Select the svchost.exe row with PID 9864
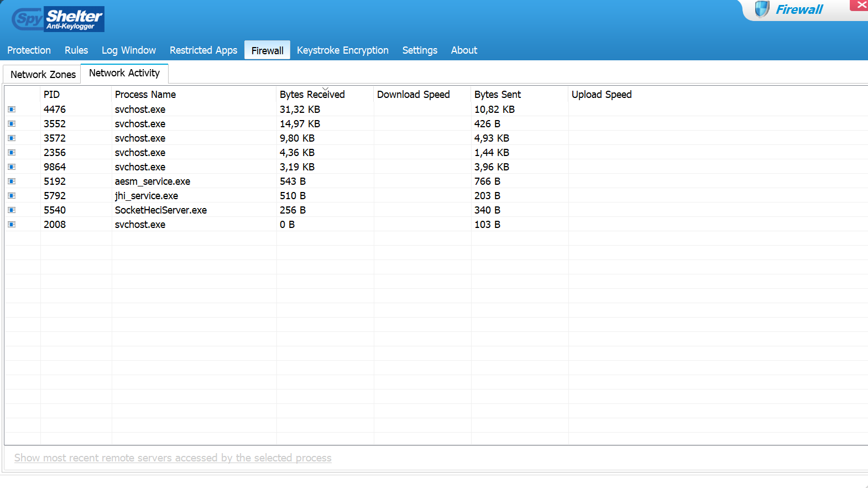 click(140, 167)
